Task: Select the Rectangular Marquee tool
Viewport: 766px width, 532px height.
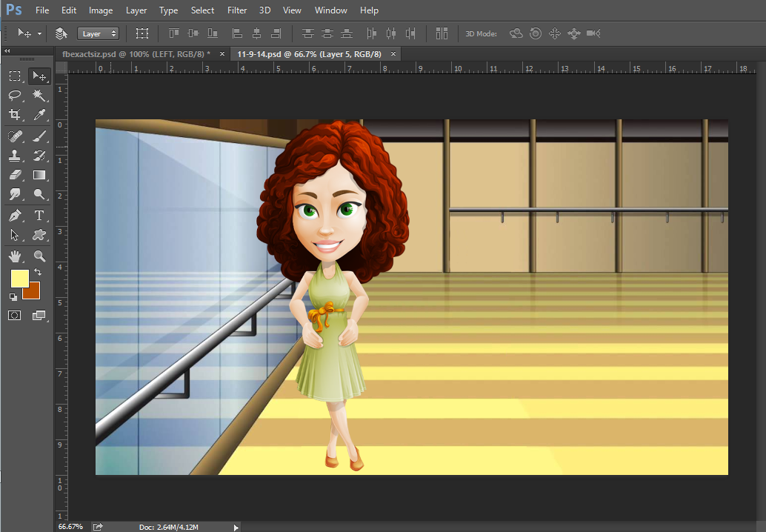Action: 15,76
